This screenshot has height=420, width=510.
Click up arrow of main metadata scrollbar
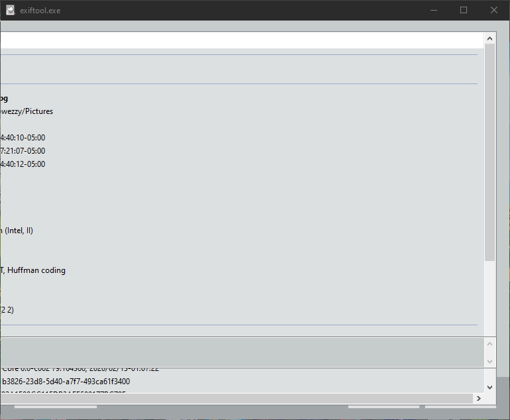click(x=490, y=38)
